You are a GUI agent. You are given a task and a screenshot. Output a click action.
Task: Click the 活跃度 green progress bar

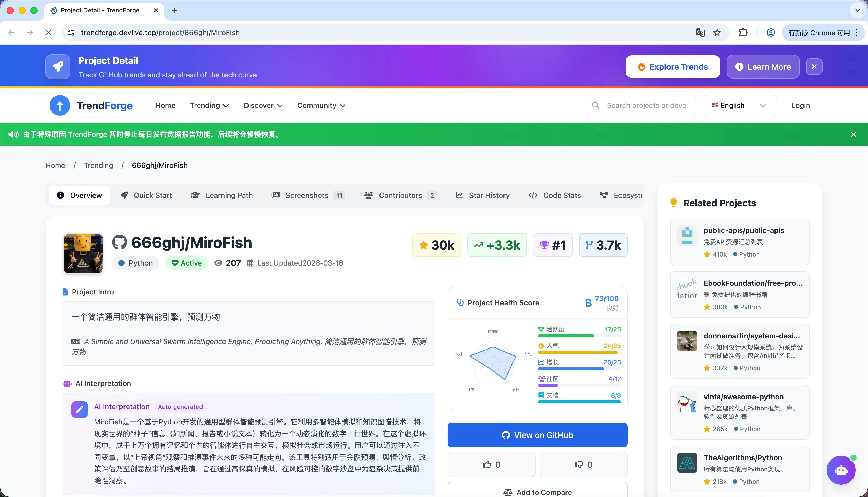click(x=566, y=336)
